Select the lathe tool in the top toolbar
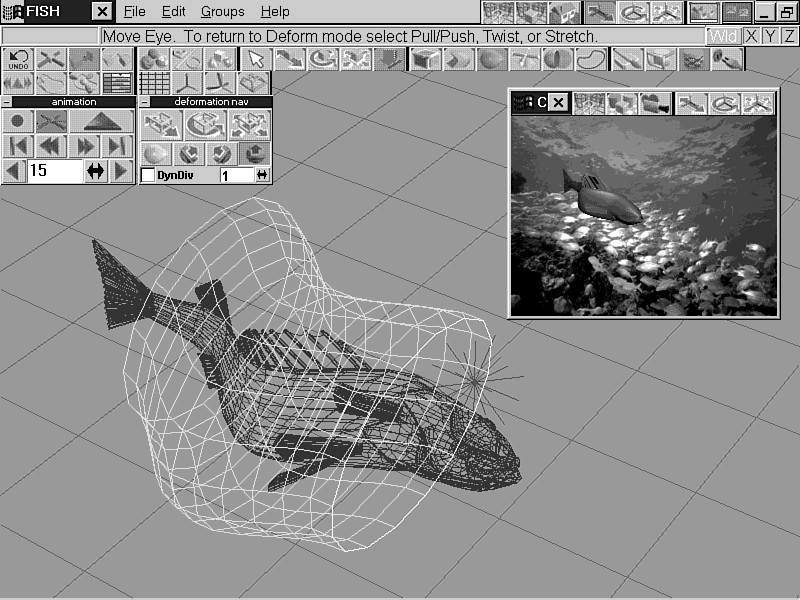This screenshot has height=600, width=800. 557,59
